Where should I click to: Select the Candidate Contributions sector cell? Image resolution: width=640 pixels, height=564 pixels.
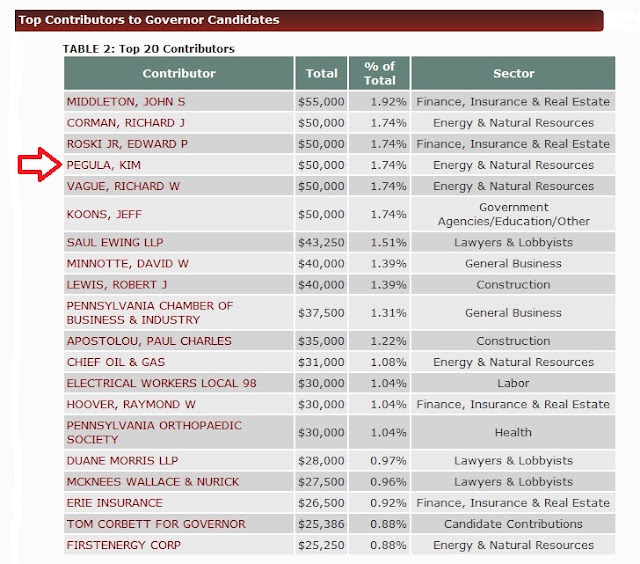pyautogui.click(x=513, y=524)
